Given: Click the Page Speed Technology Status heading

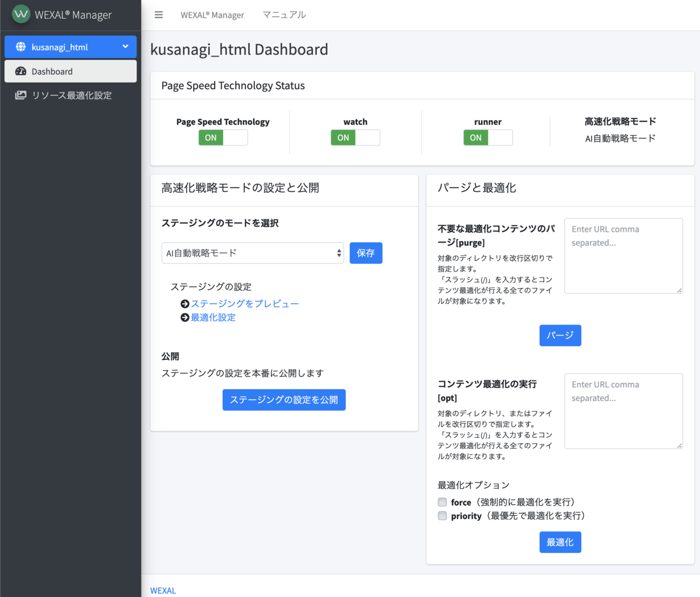Looking at the screenshot, I should (x=233, y=86).
